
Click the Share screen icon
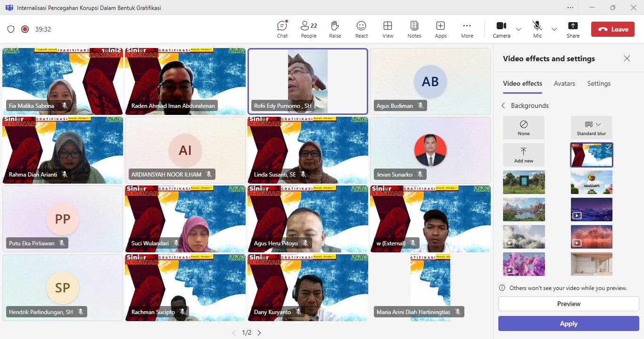[573, 29]
